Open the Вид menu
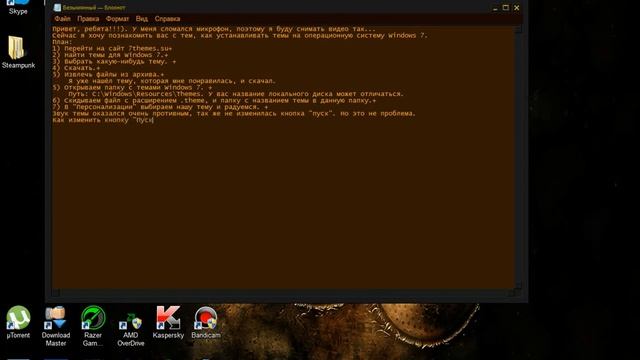Screen dimensions: 640x360 pos(142,19)
